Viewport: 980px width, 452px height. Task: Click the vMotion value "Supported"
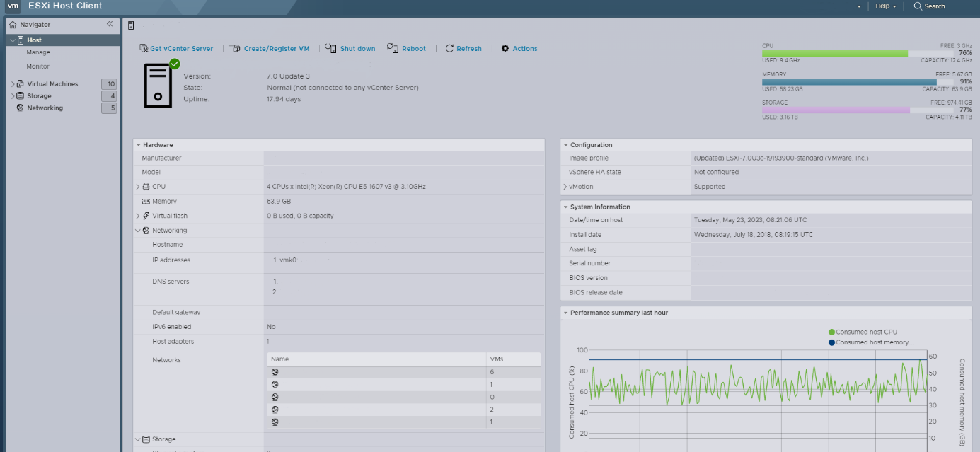(x=710, y=187)
